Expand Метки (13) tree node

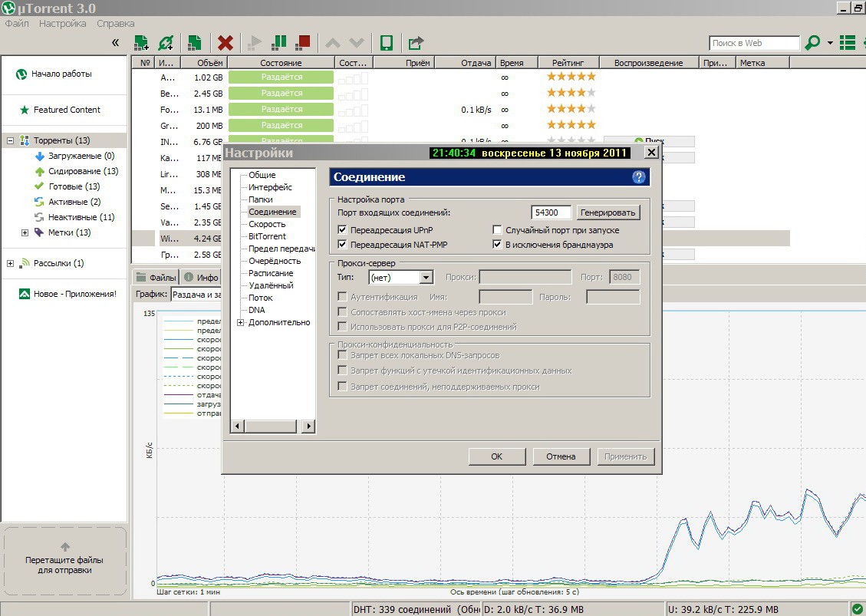(25, 232)
